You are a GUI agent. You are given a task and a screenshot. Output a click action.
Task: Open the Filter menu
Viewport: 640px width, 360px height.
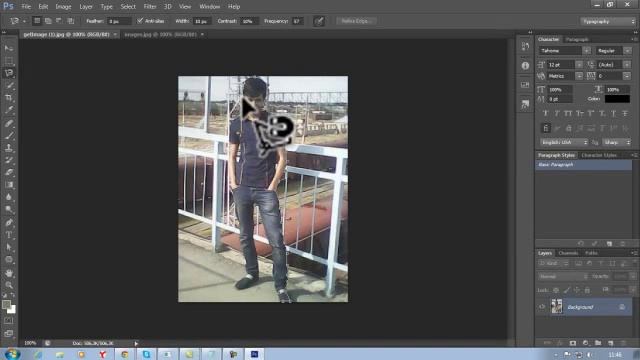pyautogui.click(x=150, y=7)
